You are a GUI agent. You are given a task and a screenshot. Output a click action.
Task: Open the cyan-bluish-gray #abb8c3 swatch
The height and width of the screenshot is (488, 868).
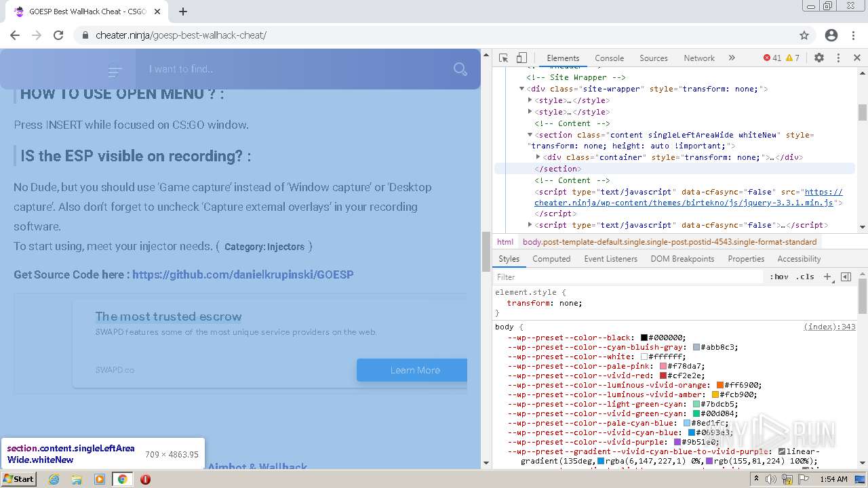pyautogui.click(x=696, y=347)
